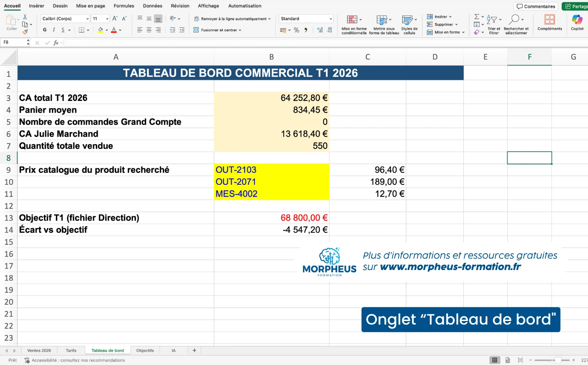This screenshot has height=365, width=588.
Task: Open the Compléments add-ins icon
Action: (550, 23)
